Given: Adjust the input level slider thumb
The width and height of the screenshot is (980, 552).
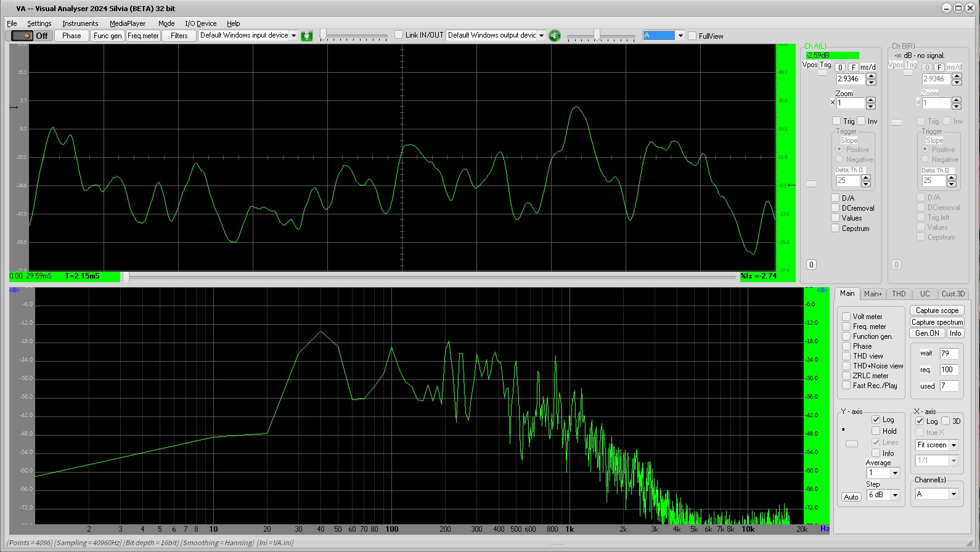Looking at the screenshot, I should pos(324,35).
